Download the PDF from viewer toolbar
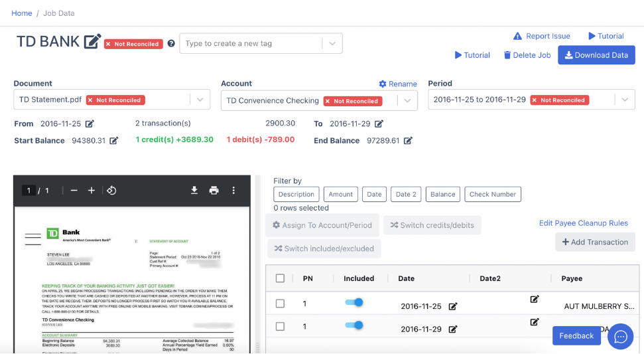 (194, 191)
